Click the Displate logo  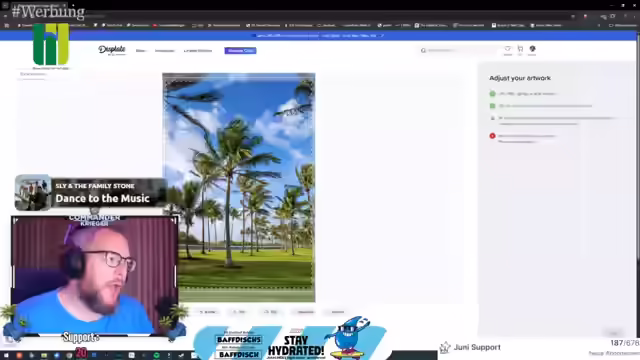[111, 50]
